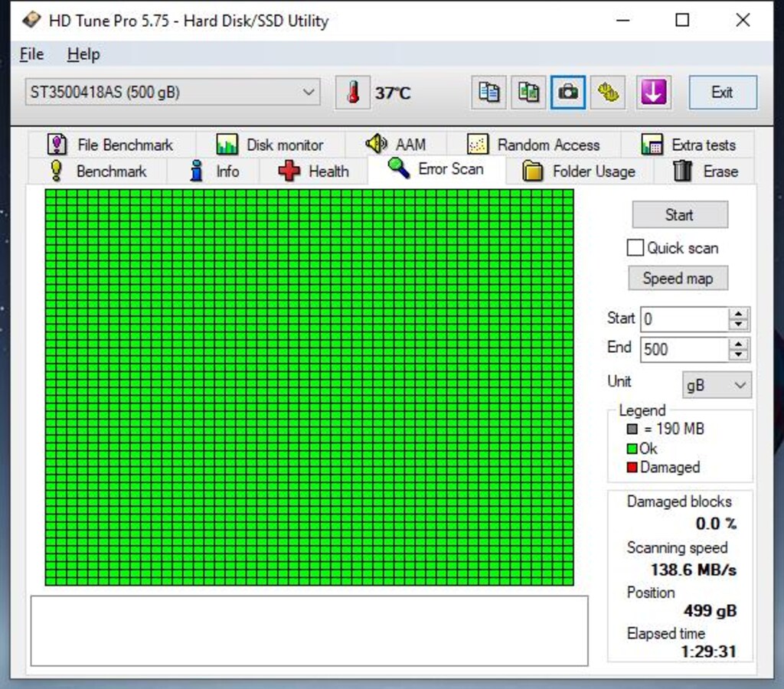Click the gray 190 MB legend swatch
This screenshot has height=689, width=784.
[632, 429]
